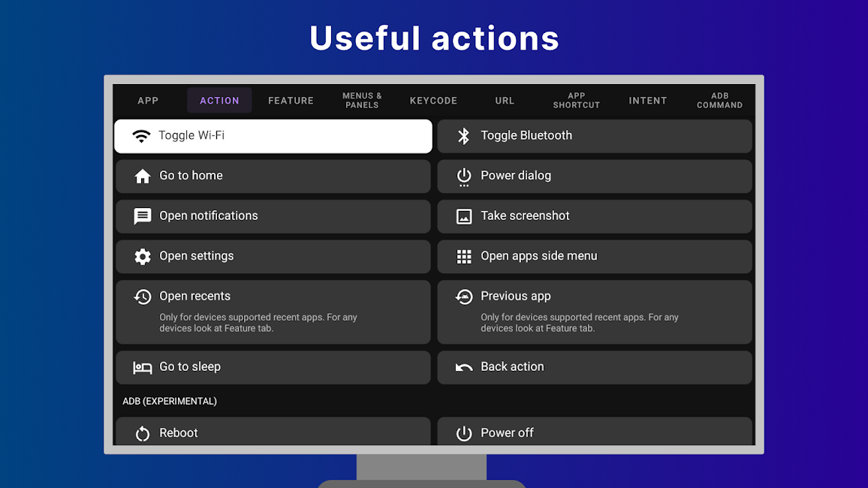Go to the ADB COMMAND tab
The width and height of the screenshot is (868, 488).
719,101
